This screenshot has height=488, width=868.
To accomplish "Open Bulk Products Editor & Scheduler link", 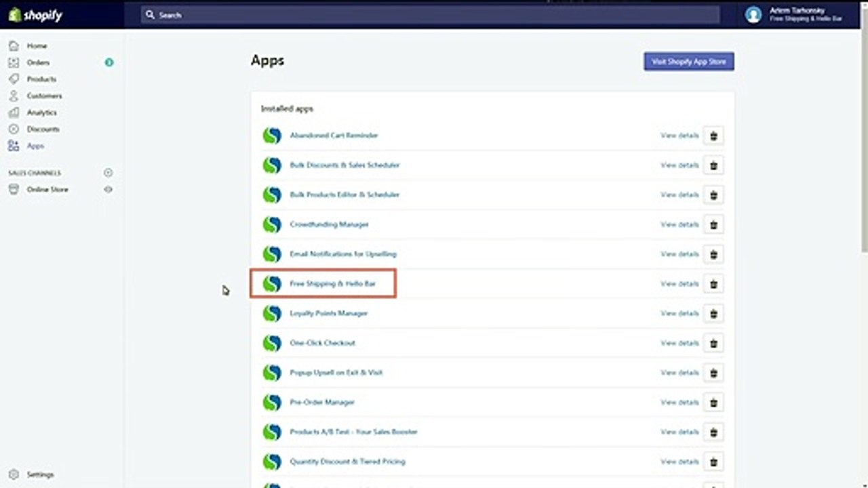I will [344, 195].
